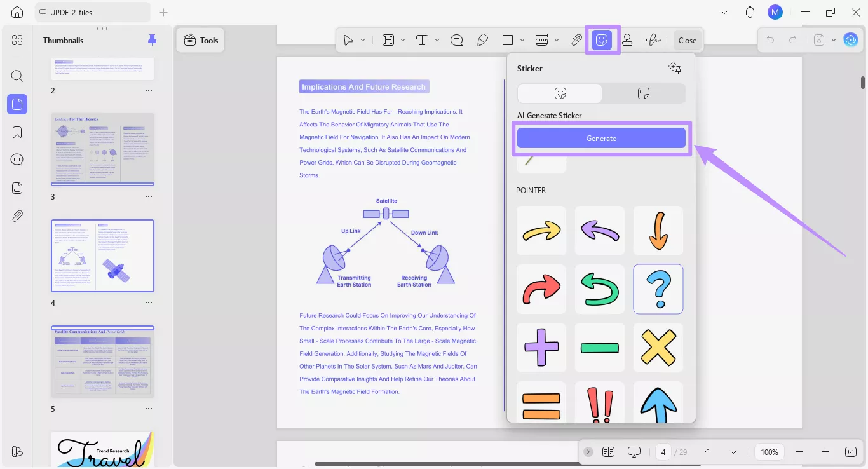This screenshot has width=868, height=469.
Task: Open the bookmarks panel in left sidebar
Action: point(17,132)
